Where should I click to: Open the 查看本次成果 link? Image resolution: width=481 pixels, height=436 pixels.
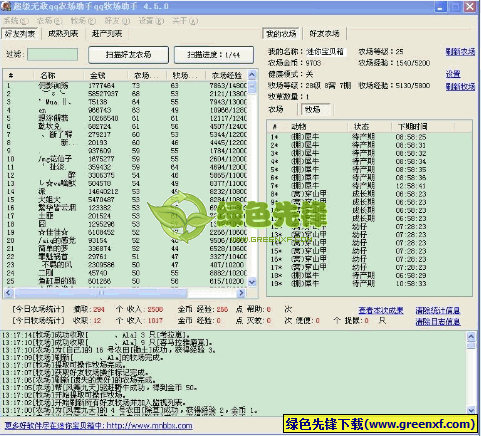tap(381, 310)
